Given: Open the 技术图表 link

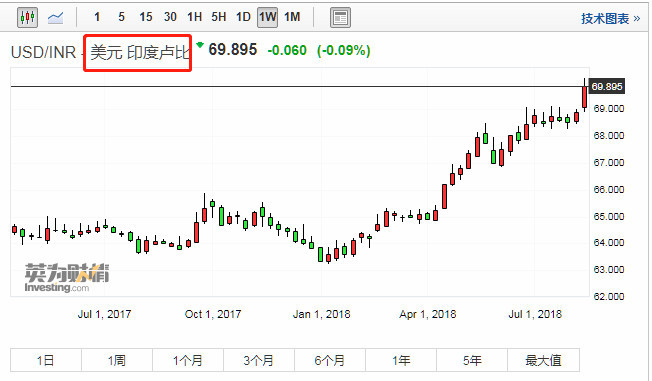Looking at the screenshot, I should click(x=610, y=18).
